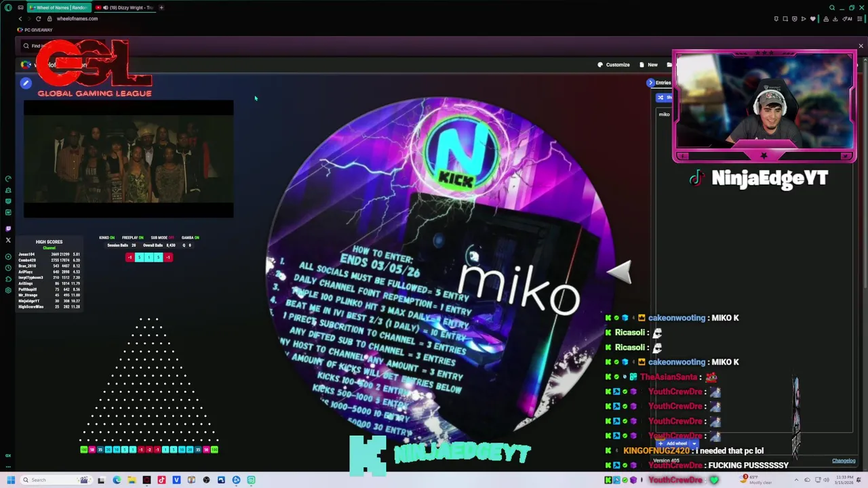The height and width of the screenshot is (488, 868).
Task: Switch to the Dizzy Wright YouTube tab
Action: coord(124,7)
